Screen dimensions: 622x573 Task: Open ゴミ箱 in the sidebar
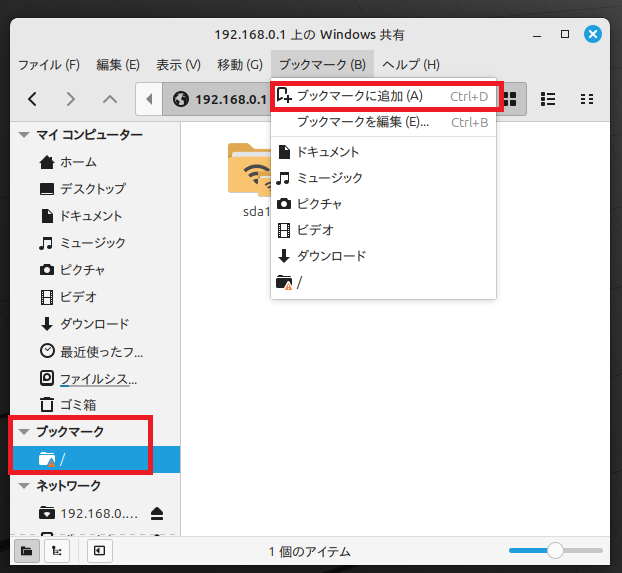click(76, 405)
